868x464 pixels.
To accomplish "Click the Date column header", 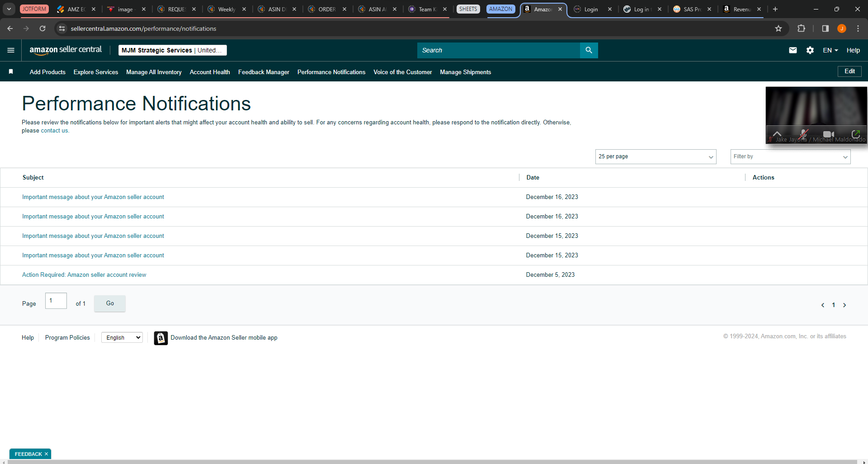I will pos(533,178).
